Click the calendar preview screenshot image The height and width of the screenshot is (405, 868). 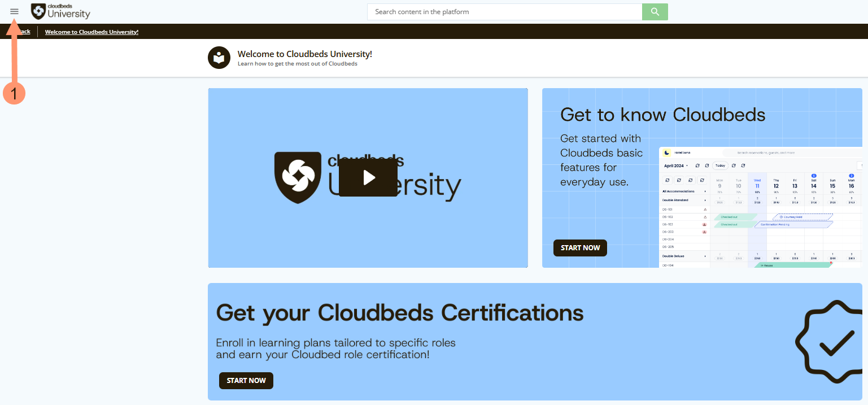[x=761, y=207]
